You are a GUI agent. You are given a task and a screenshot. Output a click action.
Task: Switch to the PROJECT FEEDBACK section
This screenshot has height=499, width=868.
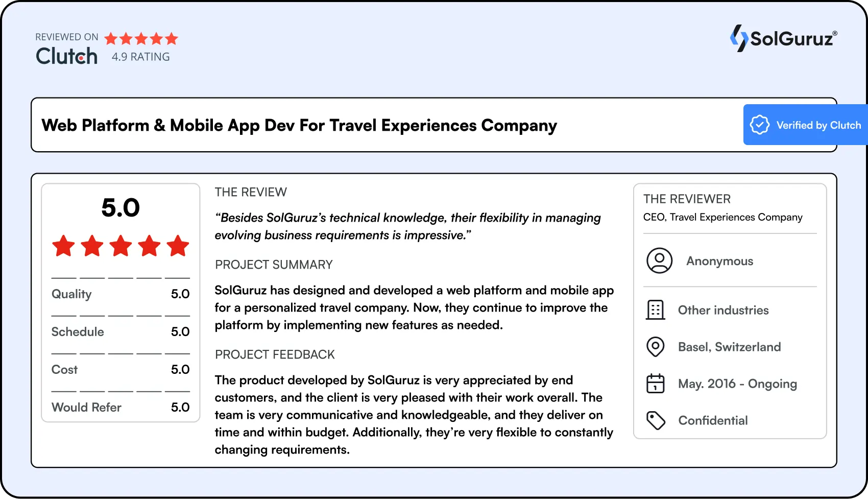click(275, 354)
